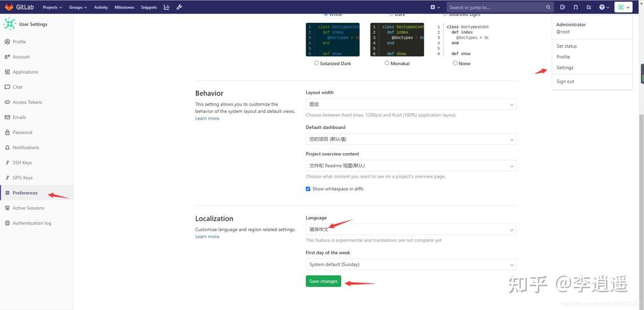Open SSH Keys in the sidebar
The image size is (644, 310).
[22, 162]
